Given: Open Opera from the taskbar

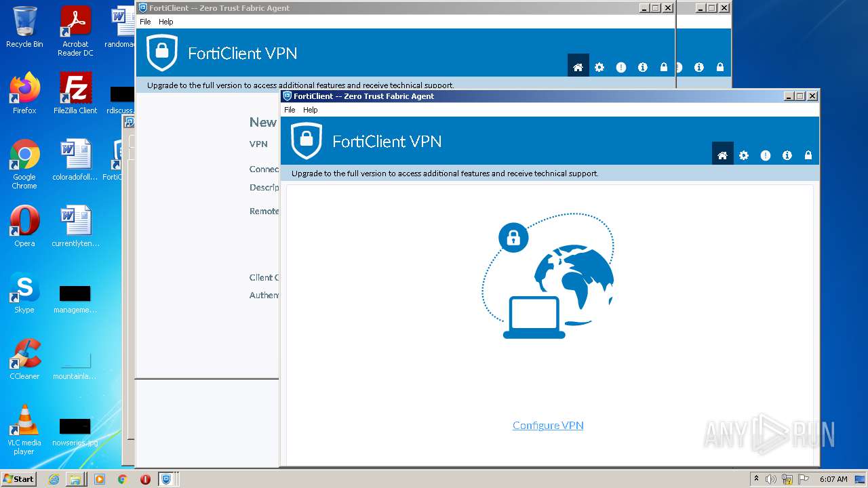Looking at the screenshot, I should 145,479.
